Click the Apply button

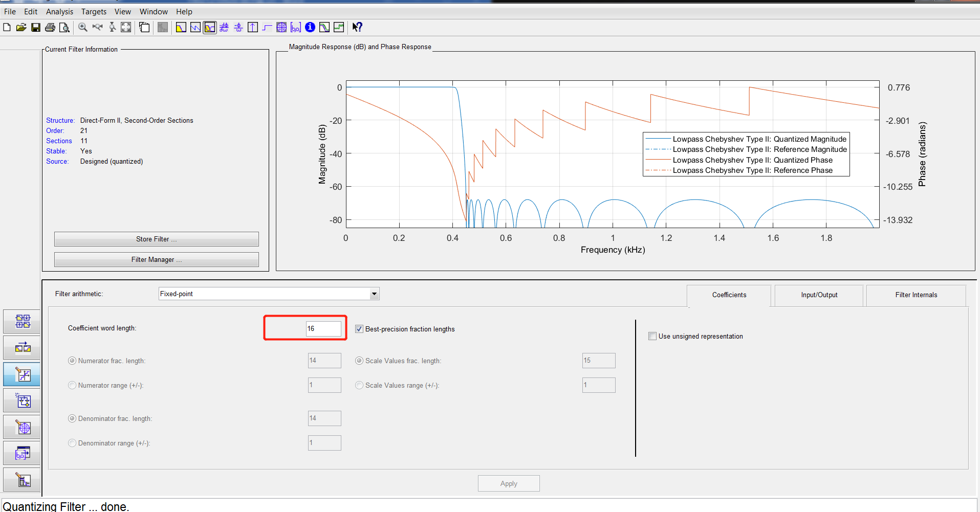point(509,483)
